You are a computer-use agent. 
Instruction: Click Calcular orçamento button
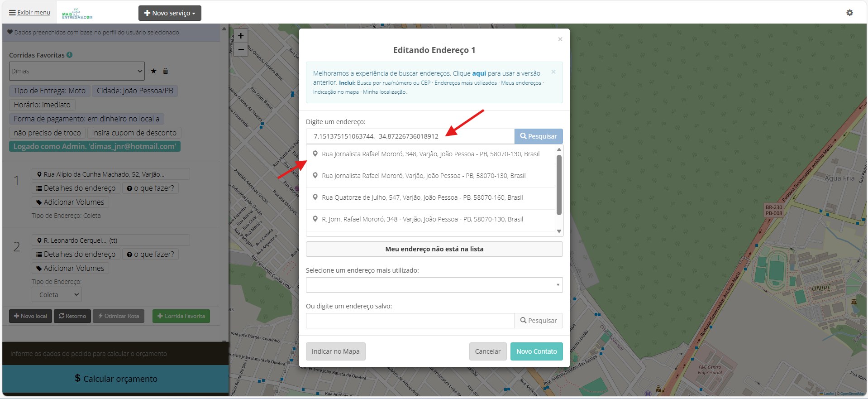point(116,379)
